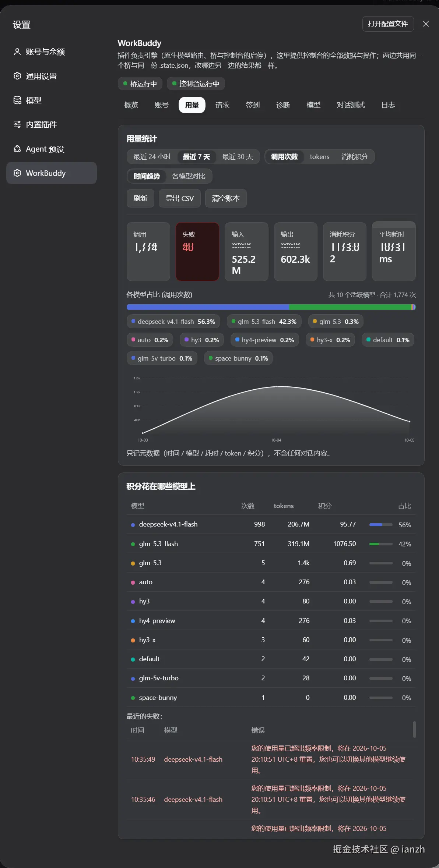439x868 pixels.
Task: Open the 签到 tab
Action: coord(253,105)
